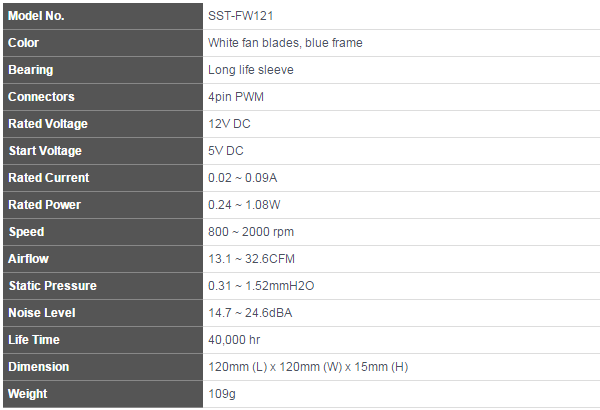Viewport: 600px width, 410px height.
Task: Click the 5V DC value cell
Action: pos(226,151)
